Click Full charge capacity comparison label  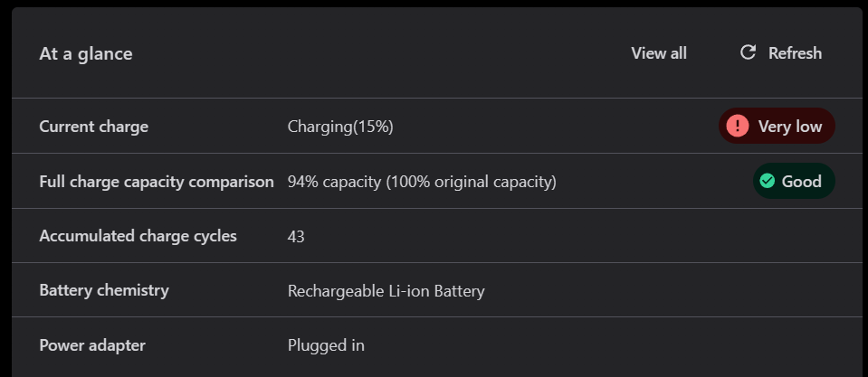tap(157, 181)
